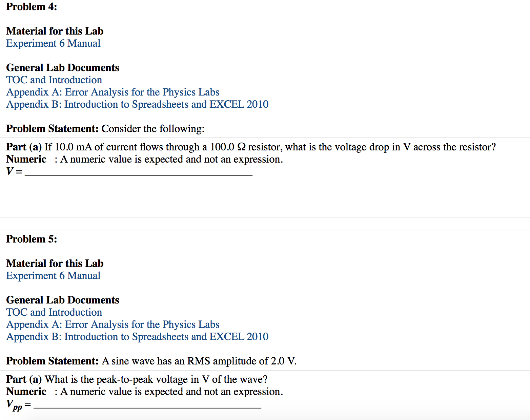Viewport: 530px width, 420px height.
Task: Click the Vpp answer blank for Problem 5
Action: point(147,404)
